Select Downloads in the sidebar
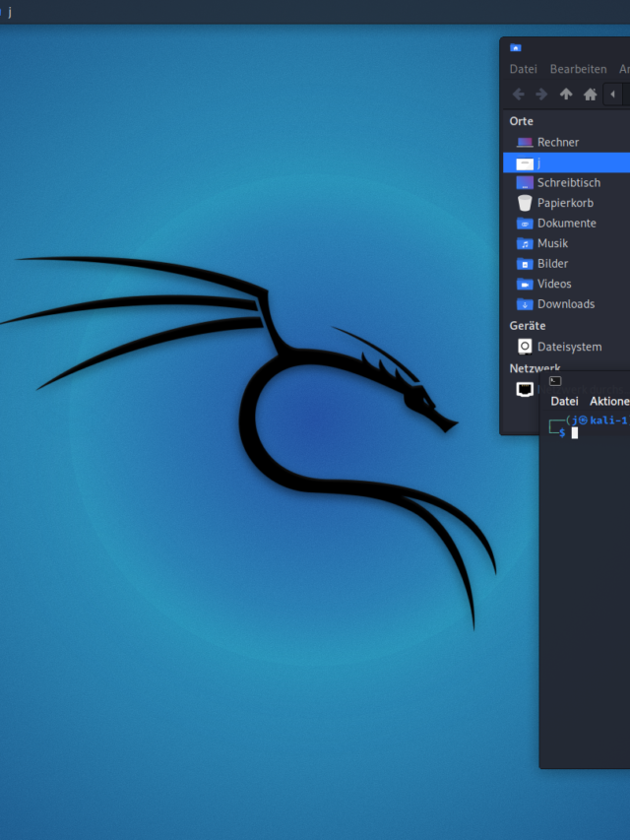 [567, 304]
